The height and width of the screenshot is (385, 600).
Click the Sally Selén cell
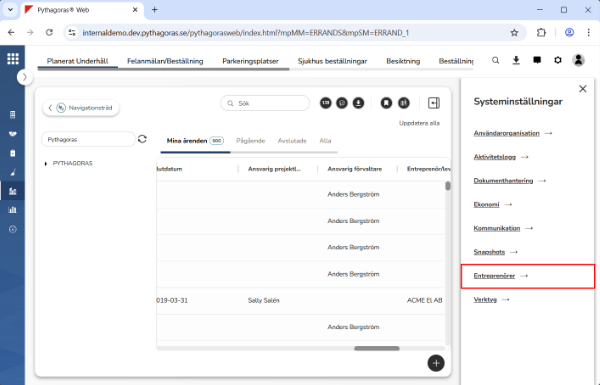click(264, 300)
